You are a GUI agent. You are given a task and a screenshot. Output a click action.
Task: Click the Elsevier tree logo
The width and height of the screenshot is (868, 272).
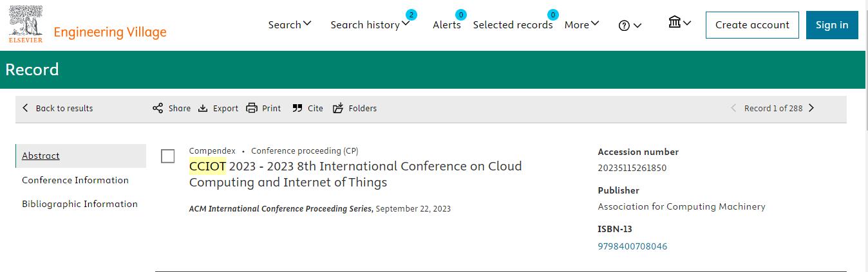coord(26,24)
